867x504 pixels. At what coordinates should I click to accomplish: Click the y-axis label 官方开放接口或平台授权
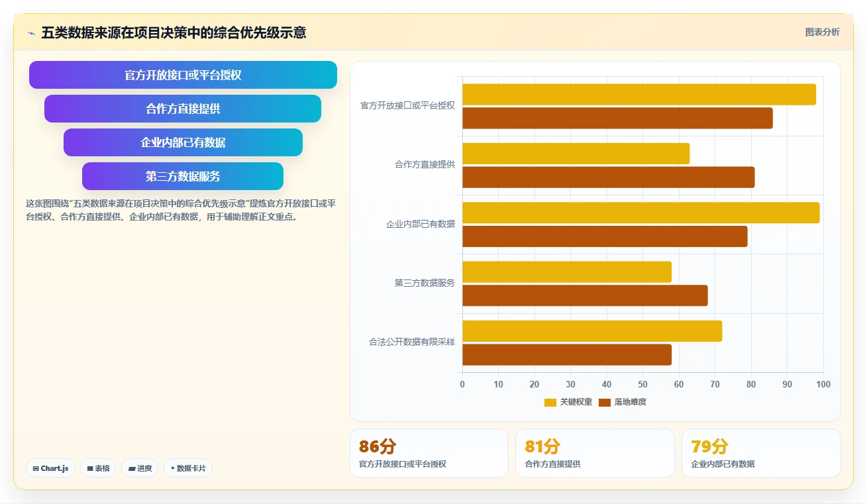pyautogui.click(x=408, y=106)
